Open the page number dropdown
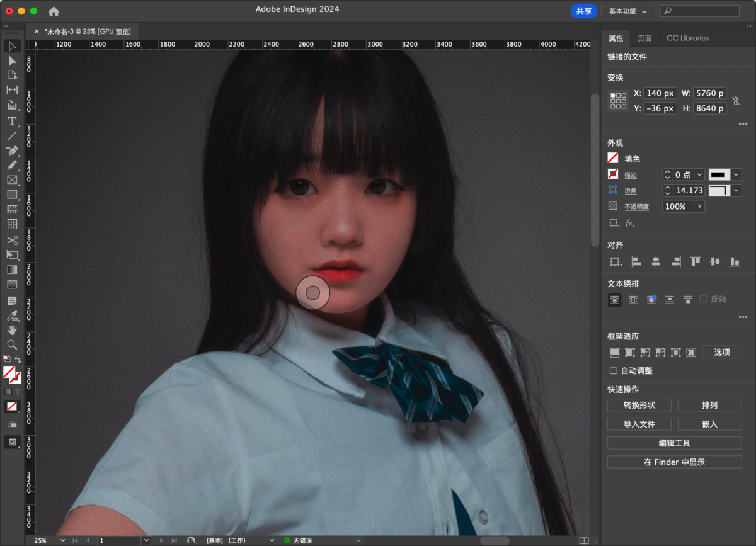 pyautogui.click(x=147, y=540)
